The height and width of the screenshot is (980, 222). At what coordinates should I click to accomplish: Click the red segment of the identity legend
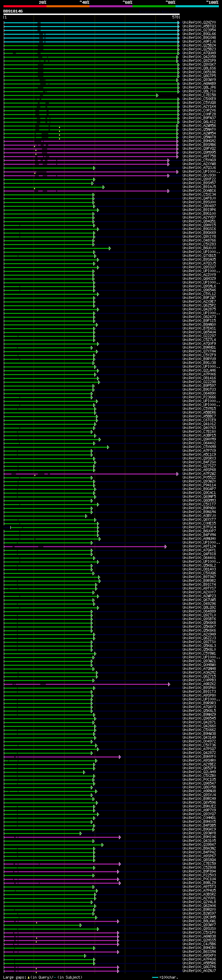point(25,6)
